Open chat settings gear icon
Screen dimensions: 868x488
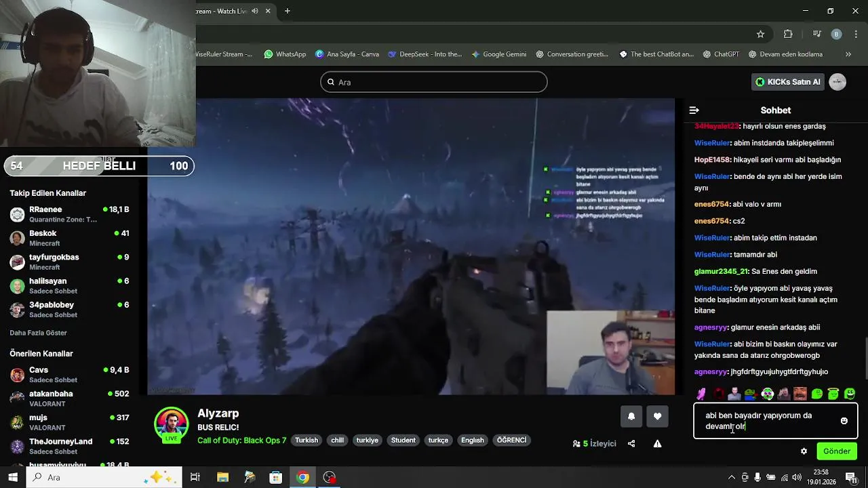(804, 451)
